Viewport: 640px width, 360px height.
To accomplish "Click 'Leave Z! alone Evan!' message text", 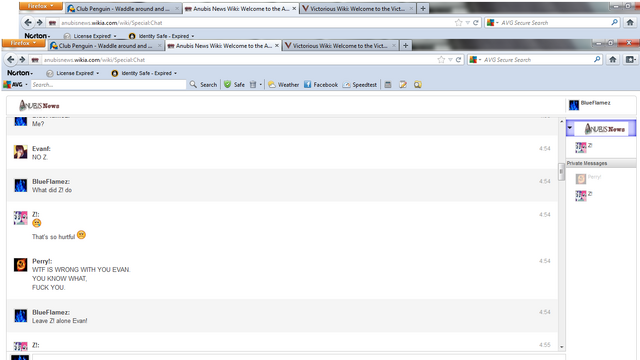I will (60, 321).
